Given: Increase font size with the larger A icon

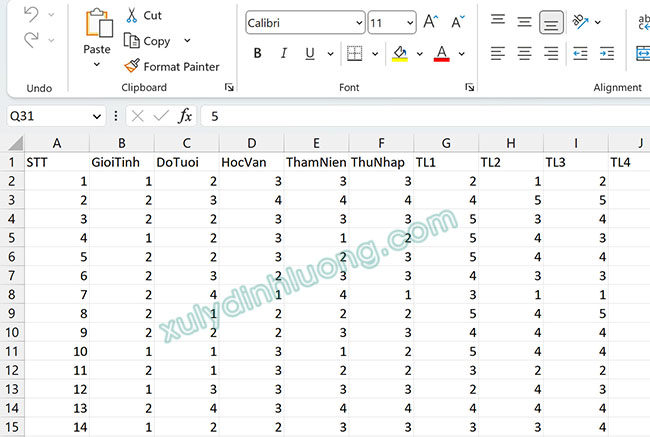Looking at the screenshot, I should click(431, 22).
